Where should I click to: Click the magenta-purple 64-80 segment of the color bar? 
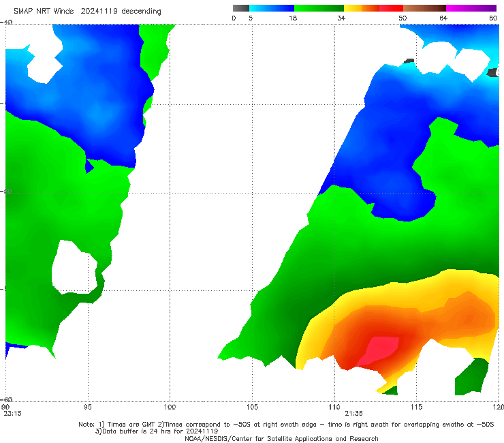(471, 8)
